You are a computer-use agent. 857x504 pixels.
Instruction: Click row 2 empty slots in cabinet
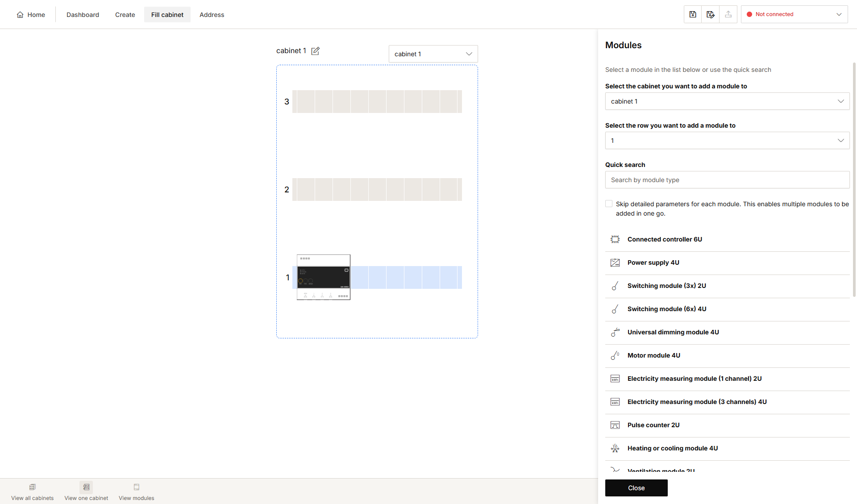point(377,189)
